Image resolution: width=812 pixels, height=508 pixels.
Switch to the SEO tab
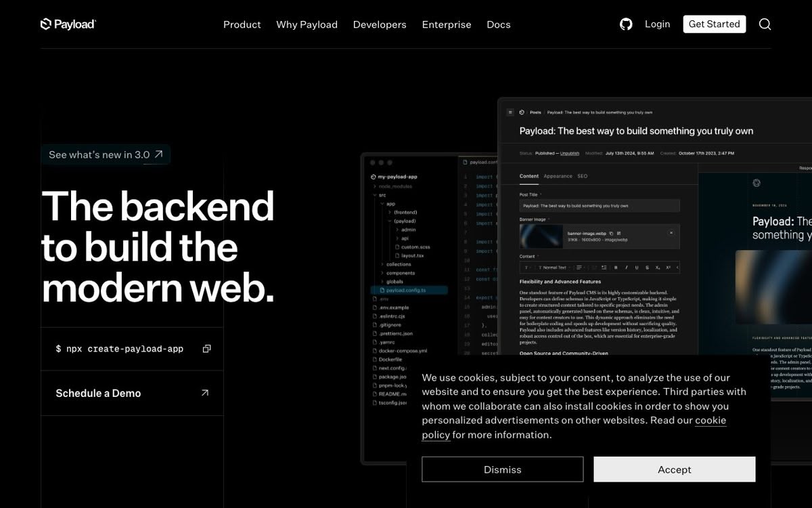[x=582, y=176]
